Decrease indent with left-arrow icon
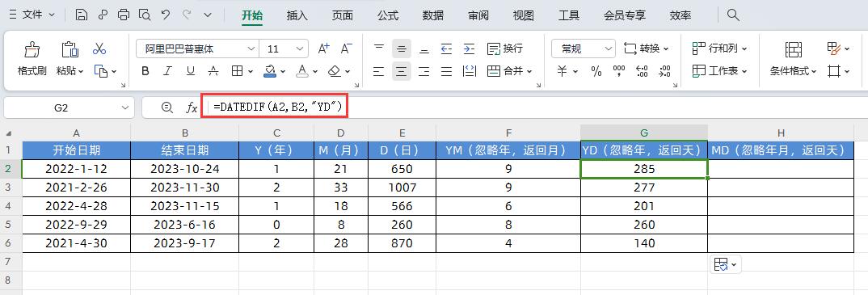This screenshot has width=868, height=295. (446, 48)
